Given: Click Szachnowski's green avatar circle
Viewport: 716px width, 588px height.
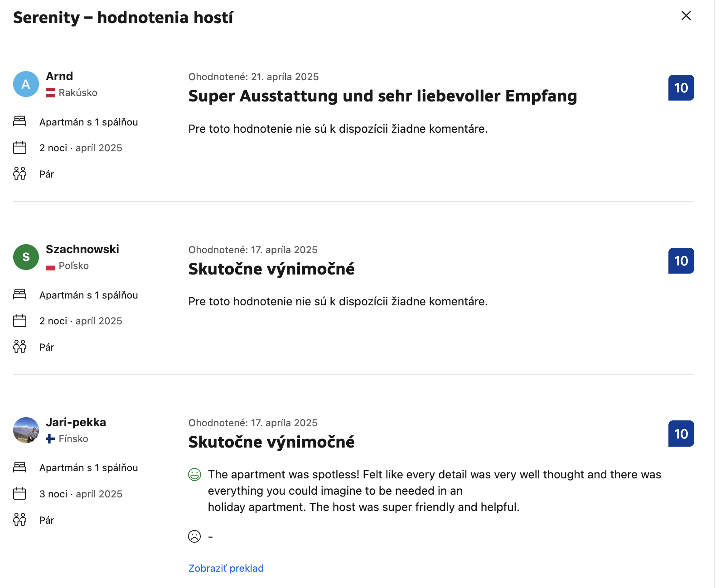Looking at the screenshot, I should (x=26, y=257).
